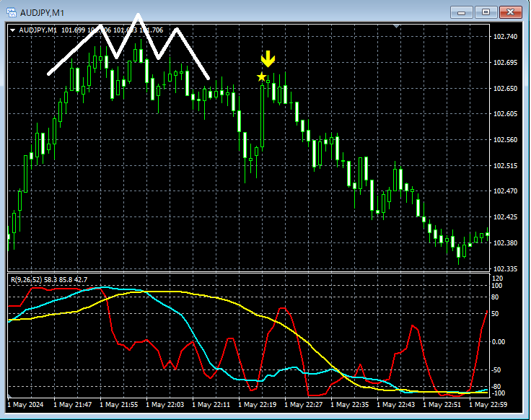Close the AUDJPY,M1 chart window
Image resolution: width=531 pixels, height=420 pixels.
(x=511, y=12)
